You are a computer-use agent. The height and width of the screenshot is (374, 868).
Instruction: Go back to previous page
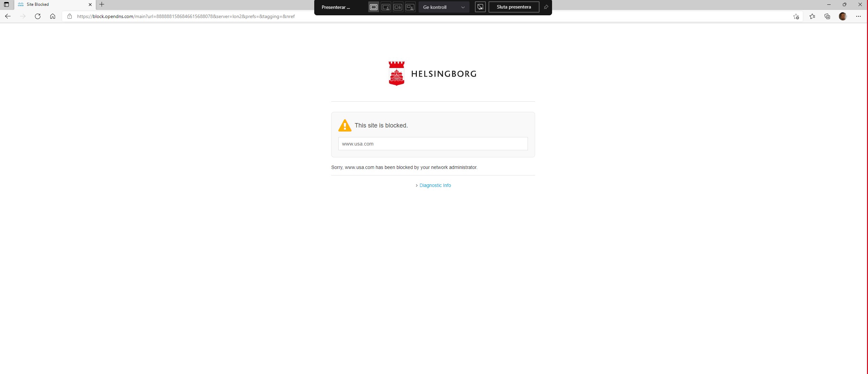[x=8, y=16]
